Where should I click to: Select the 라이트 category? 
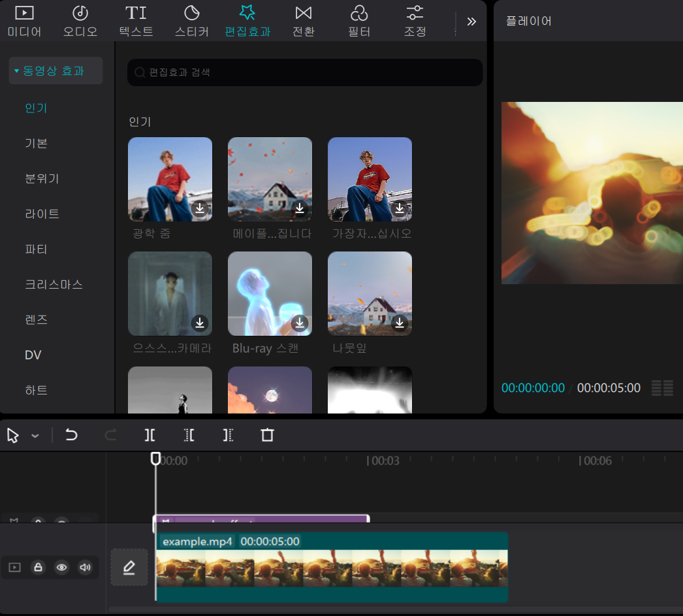click(42, 214)
